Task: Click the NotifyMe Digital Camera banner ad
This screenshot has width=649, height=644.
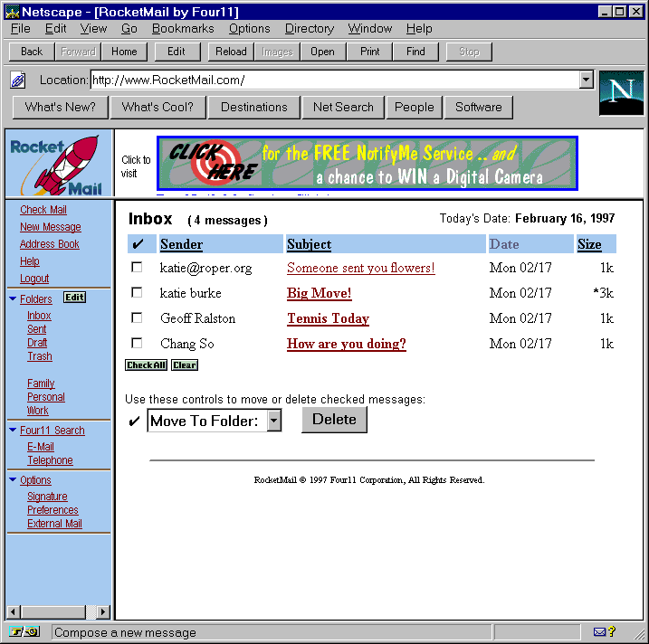Action: [x=367, y=164]
